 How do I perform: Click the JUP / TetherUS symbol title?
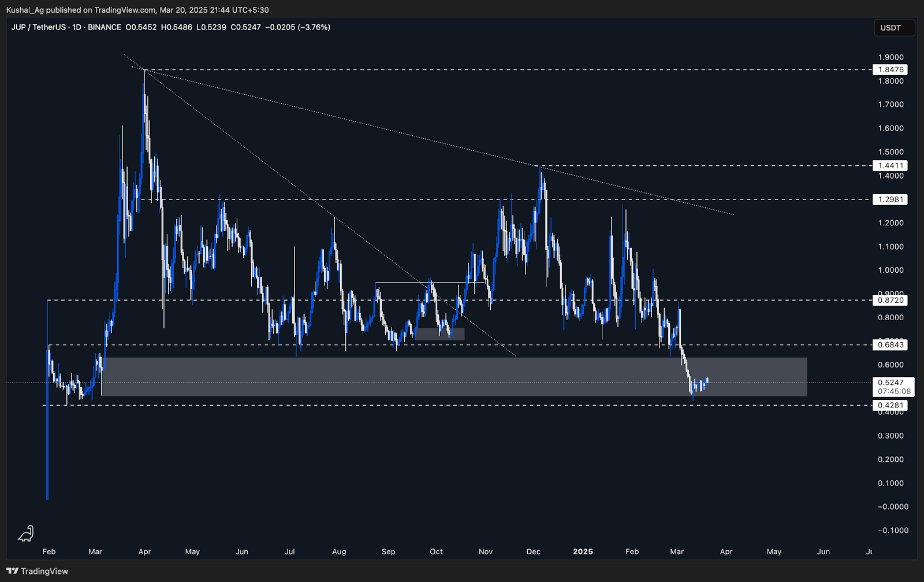pyautogui.click(x=38, y=27)
